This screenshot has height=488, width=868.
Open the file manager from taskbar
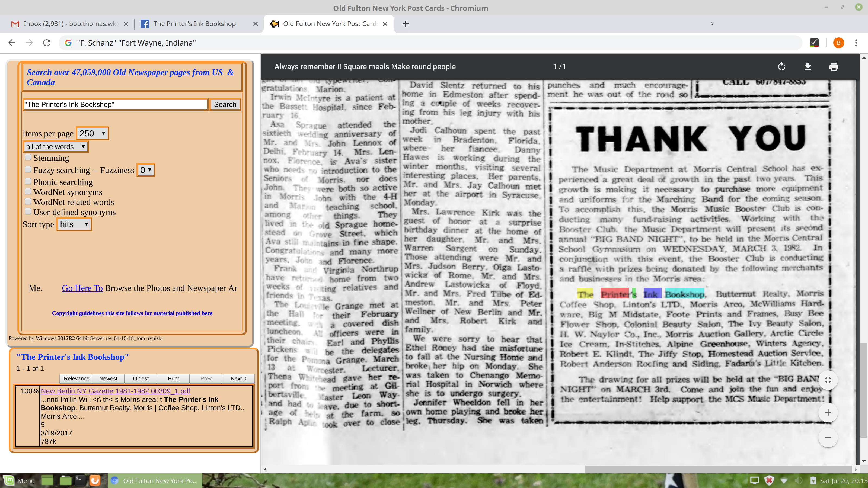point(65,481)
